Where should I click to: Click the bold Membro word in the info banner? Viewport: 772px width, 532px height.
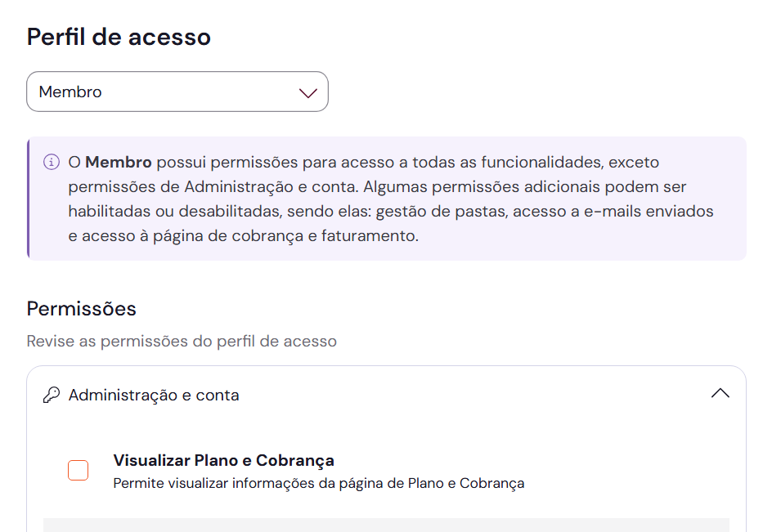coord(119,162)
